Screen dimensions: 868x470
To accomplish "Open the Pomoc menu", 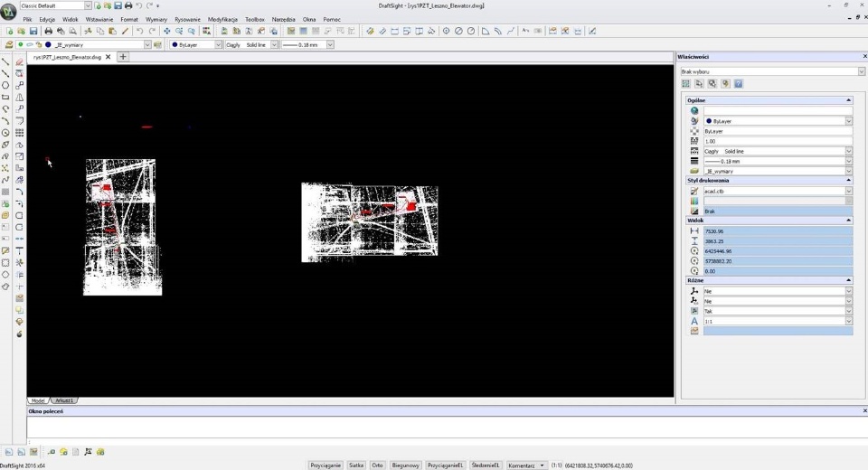I will [x=332, y=19].
